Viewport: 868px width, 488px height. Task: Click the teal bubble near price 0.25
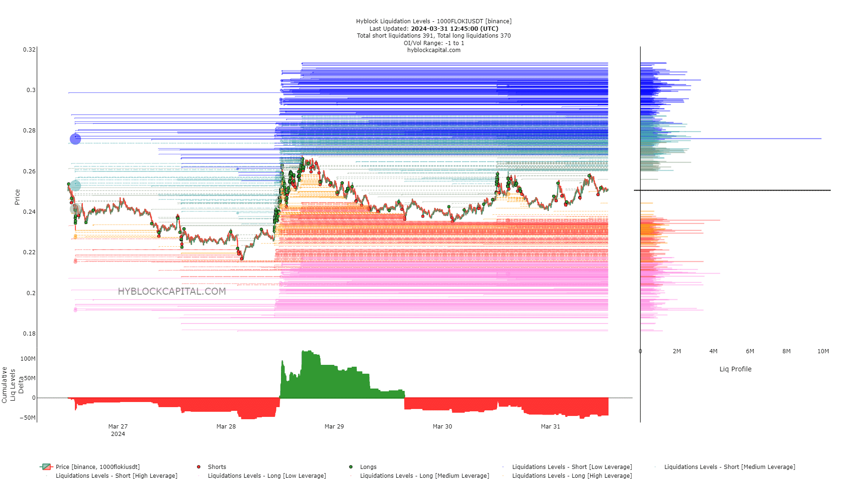click(x=75, y=186)
